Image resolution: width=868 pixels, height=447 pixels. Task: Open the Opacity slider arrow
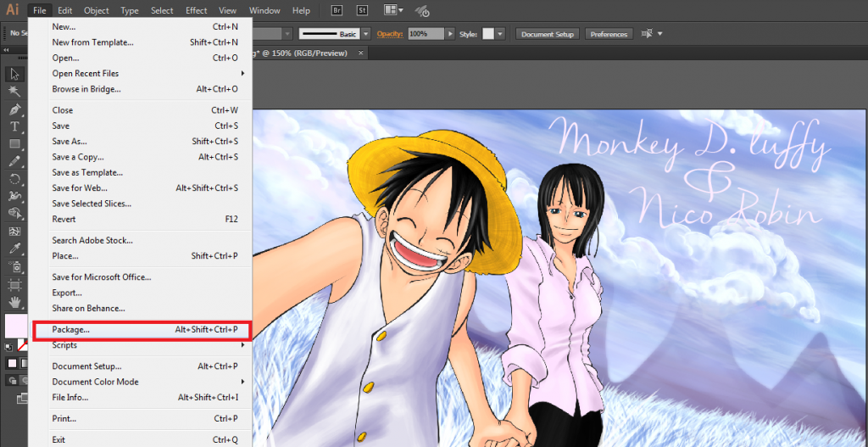point(450,34)
